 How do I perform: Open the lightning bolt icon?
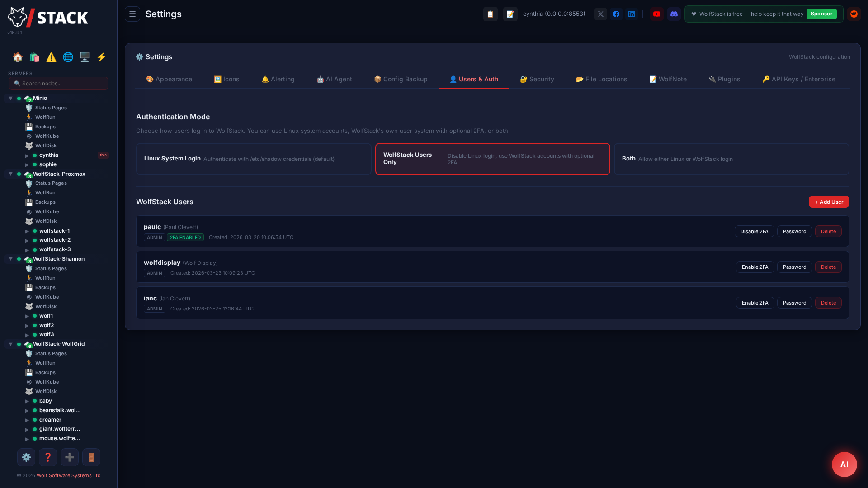coord(101,57)
